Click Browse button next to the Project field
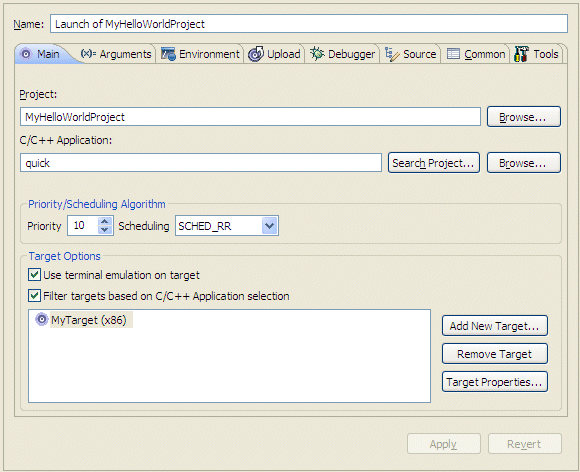 click(524, 117)
